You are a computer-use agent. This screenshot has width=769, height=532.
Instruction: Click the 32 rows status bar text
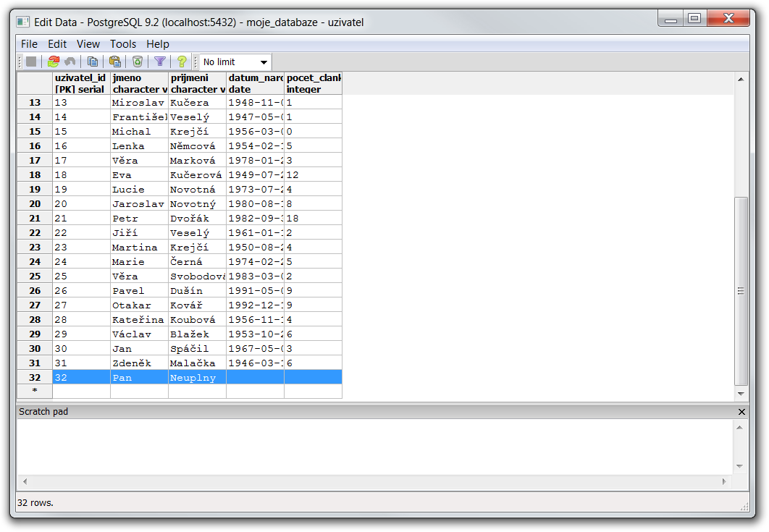click(x=35, y=502)
